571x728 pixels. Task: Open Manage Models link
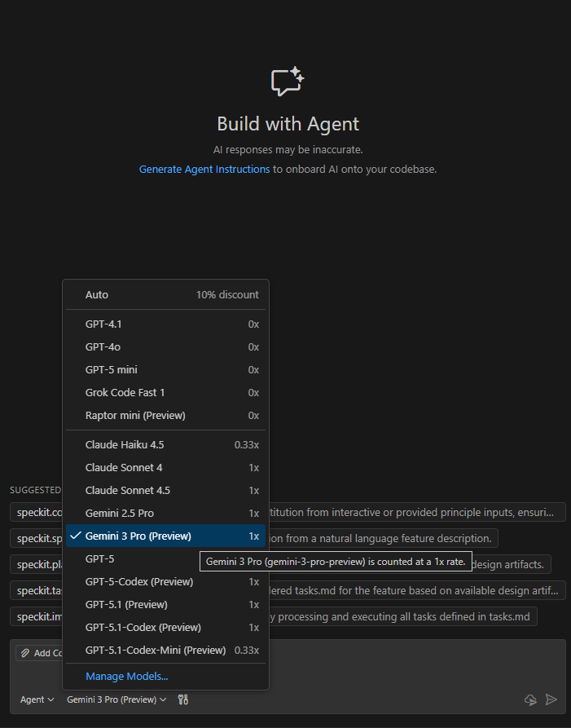[126, 677]
